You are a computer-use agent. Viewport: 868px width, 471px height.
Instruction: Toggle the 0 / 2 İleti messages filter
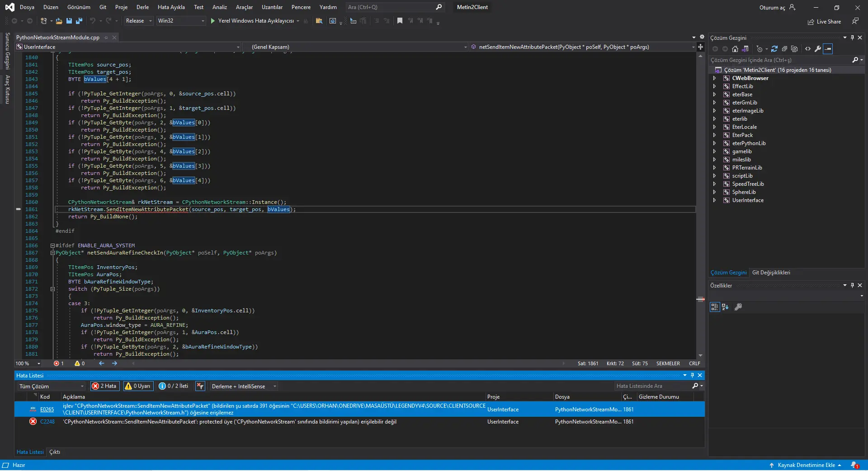tap(174, 386)
